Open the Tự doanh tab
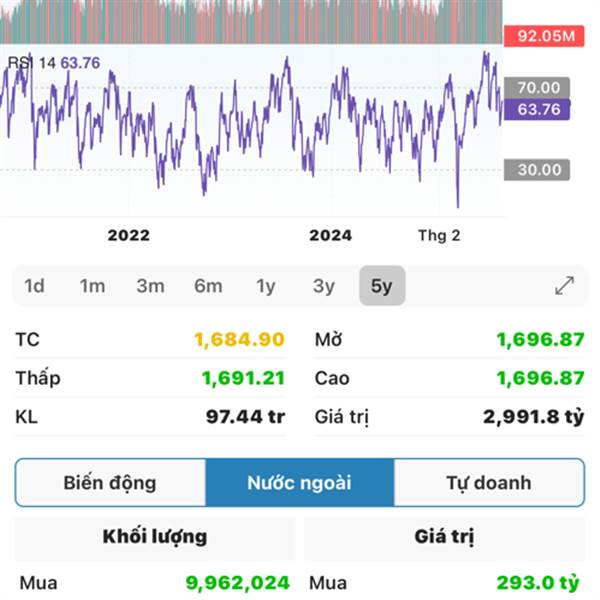Image resolution: width=600 pixels, height=600 pixels. [488, 483]
